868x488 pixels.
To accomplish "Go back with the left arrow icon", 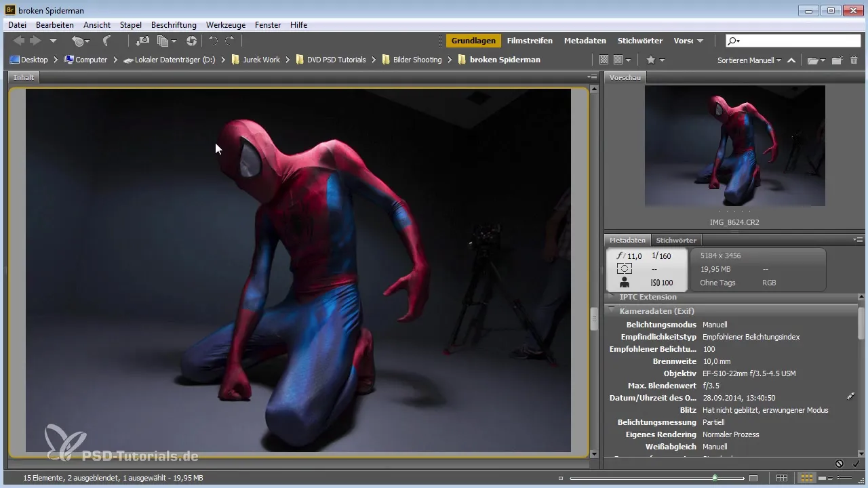I will (x=18, y=41).
